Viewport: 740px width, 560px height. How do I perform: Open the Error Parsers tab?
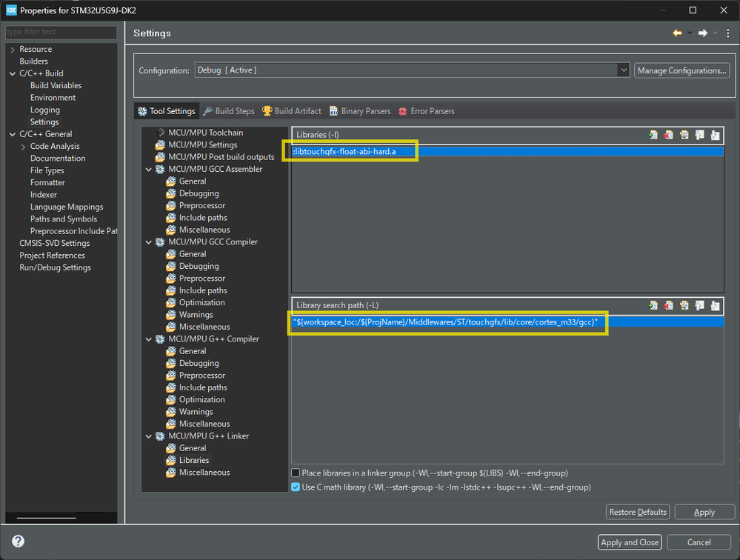[427, 111]
